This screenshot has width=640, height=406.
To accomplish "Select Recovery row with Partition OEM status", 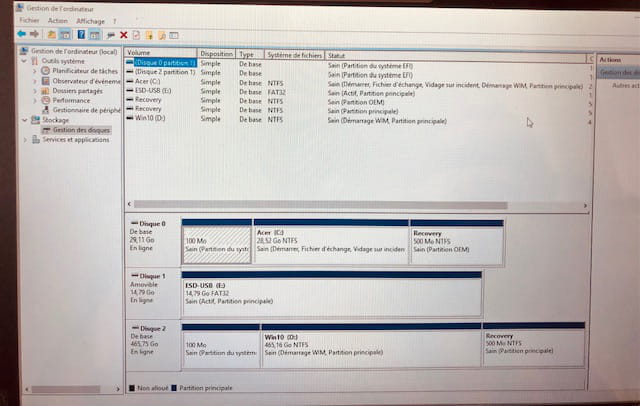I will point(148,100).
